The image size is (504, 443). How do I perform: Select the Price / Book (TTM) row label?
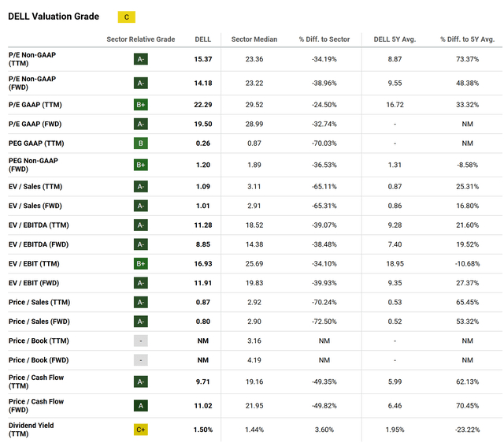point(39,341)
